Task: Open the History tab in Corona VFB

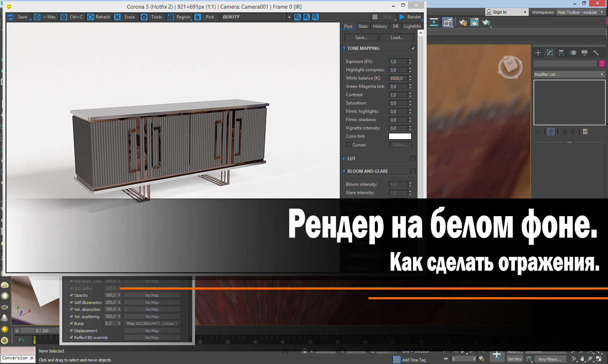Action: click(x=380, y=26)
